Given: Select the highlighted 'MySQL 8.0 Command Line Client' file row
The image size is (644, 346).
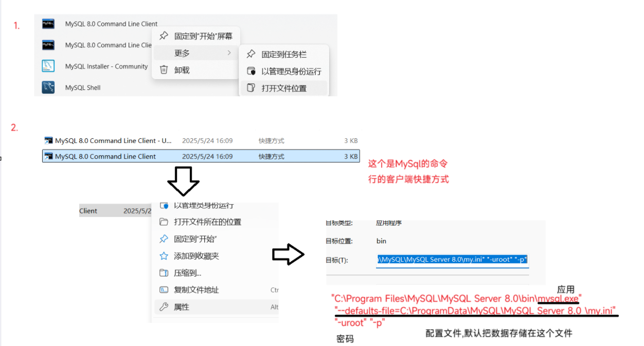Looking at the screenshot, I should (201, 156).
